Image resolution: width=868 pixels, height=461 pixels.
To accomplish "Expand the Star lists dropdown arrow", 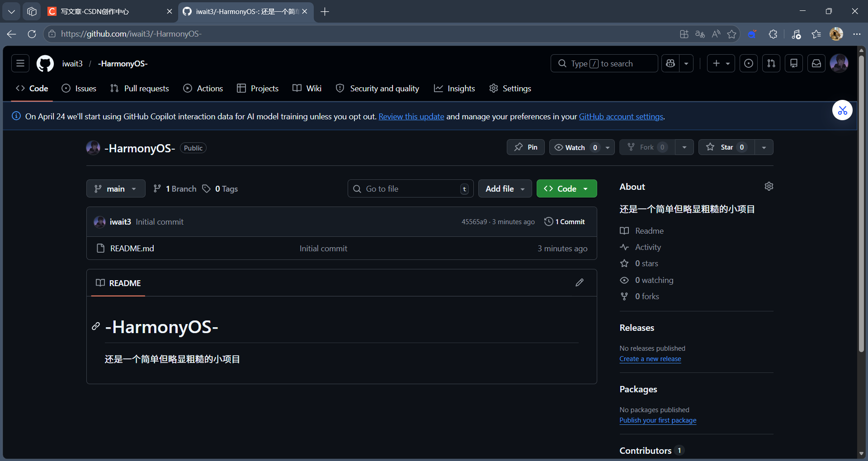I will [x=764, y=147].
